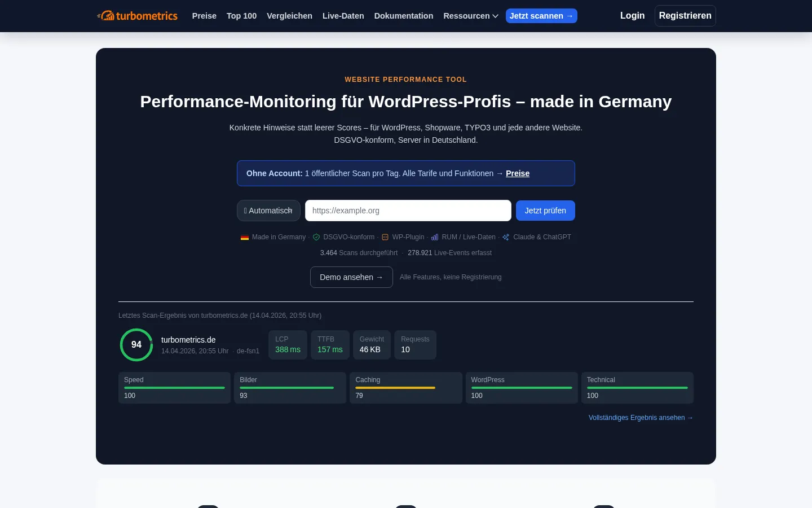Click the turbometrics logo
This screenshot has height=508, width=812.
[137, 16]
